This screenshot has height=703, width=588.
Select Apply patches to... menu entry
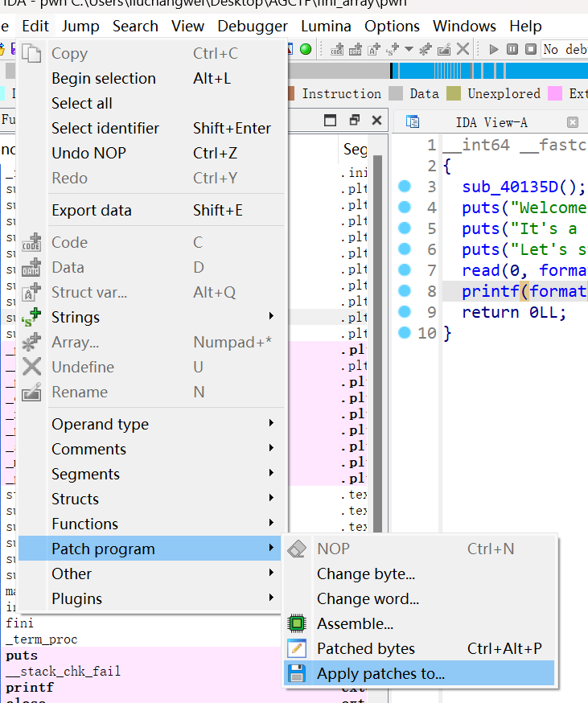pyautogui.click(x=380, y=673)
